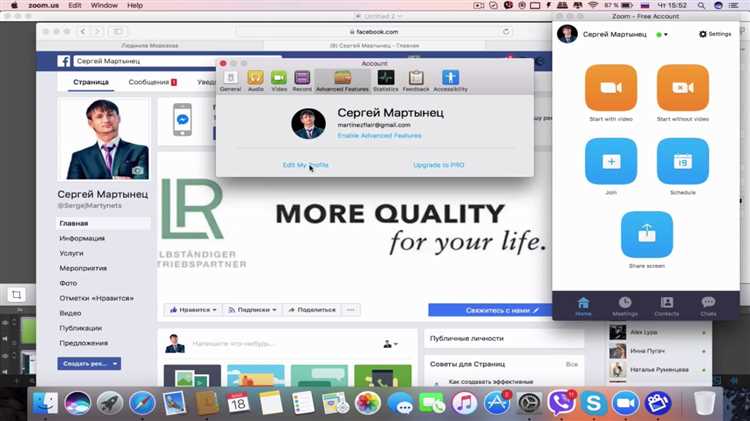Open the Help menu in menu bar
Viewport: 750px width, 421px height.
(135, 5)
